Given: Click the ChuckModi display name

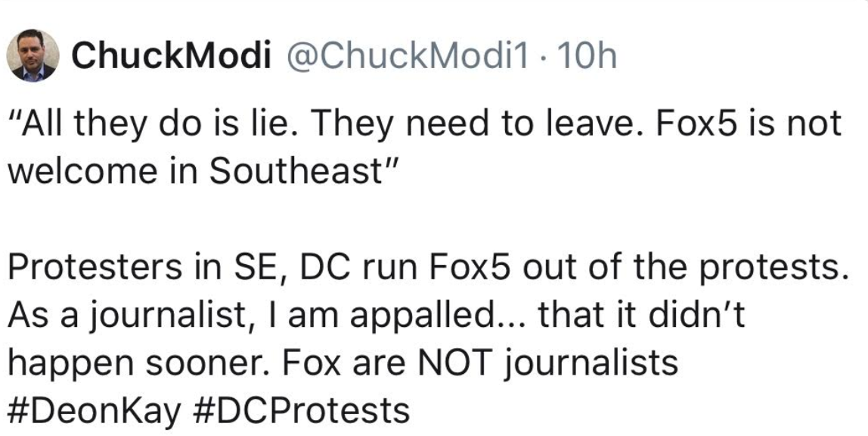Looking at the screenshot, I should click(170, 57).
